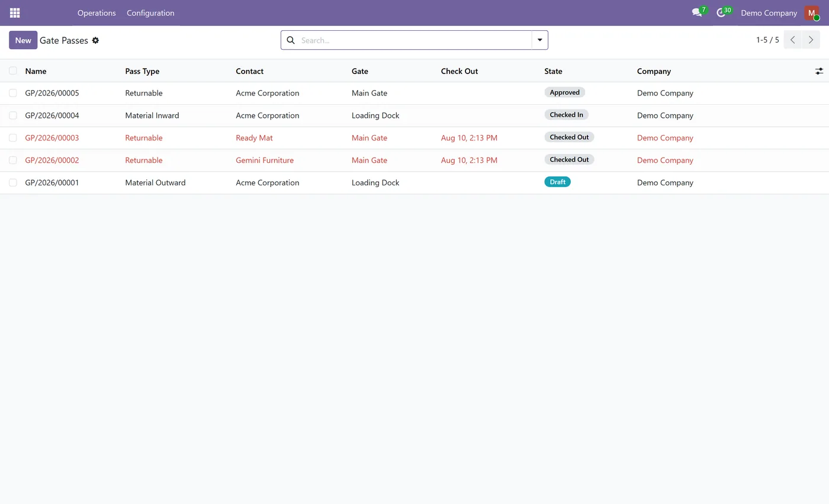Open the user avatar menu
Image resolution: width=829 pixels, height=504 pixels.
(811, 13)
